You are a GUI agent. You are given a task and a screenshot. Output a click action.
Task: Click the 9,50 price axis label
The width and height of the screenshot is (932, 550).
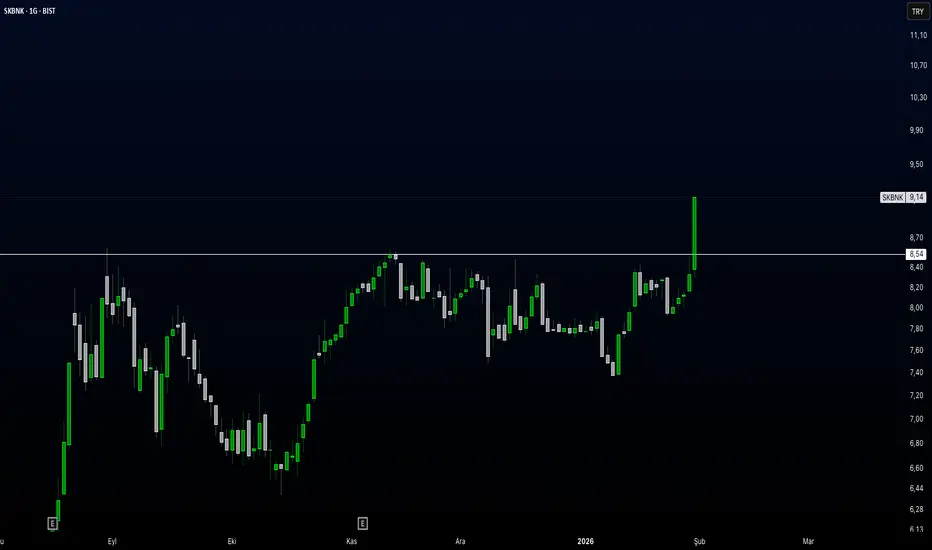point(917,164)
